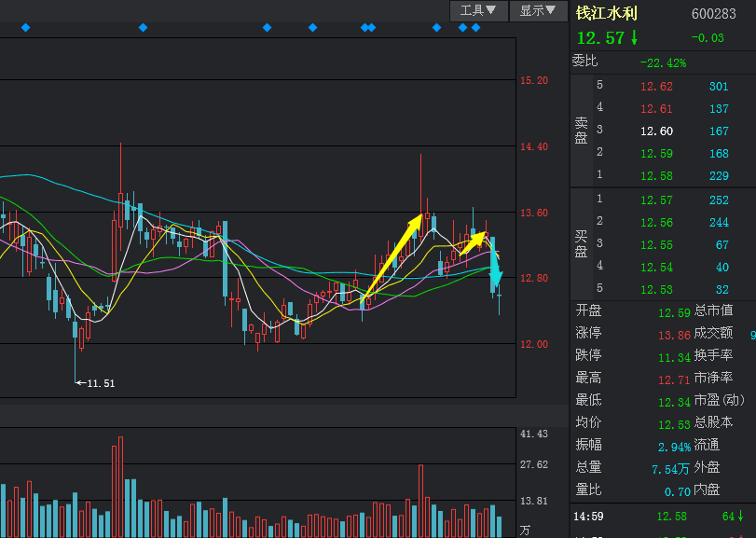756x538 pixels.
Task: Select sell level 5 price 12.62
Action: 656,87
